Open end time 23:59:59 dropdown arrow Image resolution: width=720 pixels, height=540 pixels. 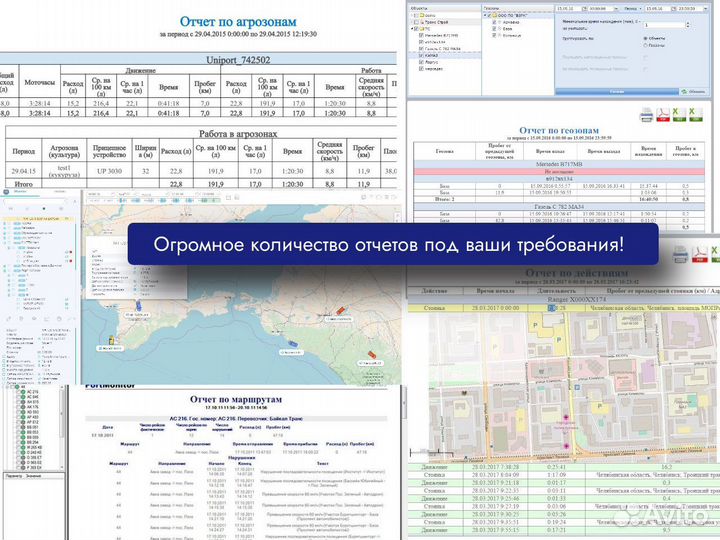705,9
